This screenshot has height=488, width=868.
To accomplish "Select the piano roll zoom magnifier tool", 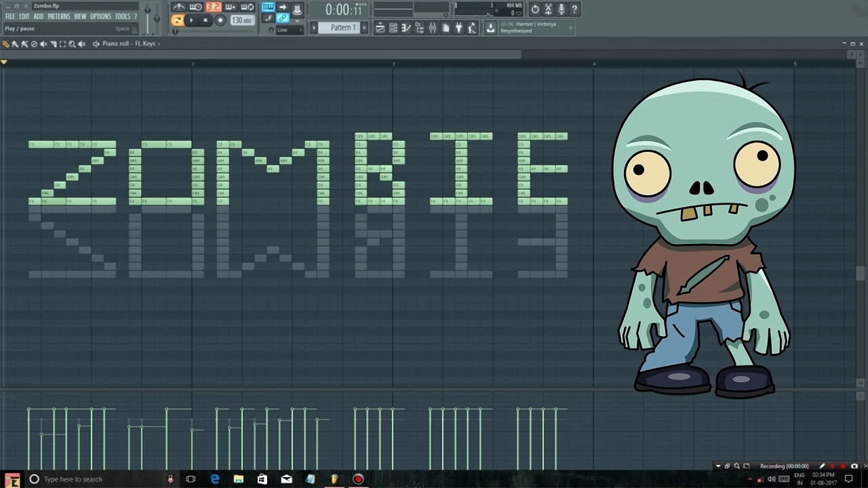I will pyautogui.click(x=72, y=44).
